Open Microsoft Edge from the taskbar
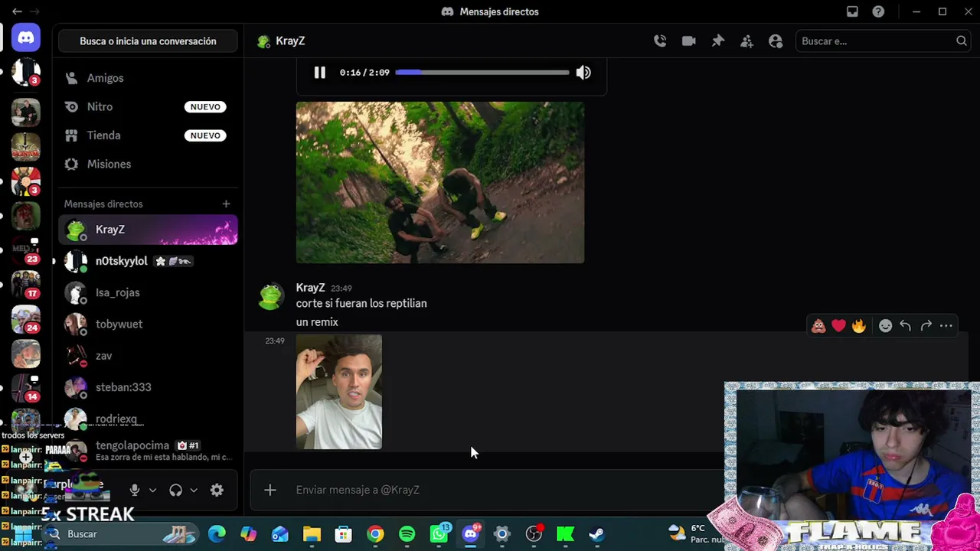Image resolution: width=980 pixels, height=551 pixels. point(217,534)
